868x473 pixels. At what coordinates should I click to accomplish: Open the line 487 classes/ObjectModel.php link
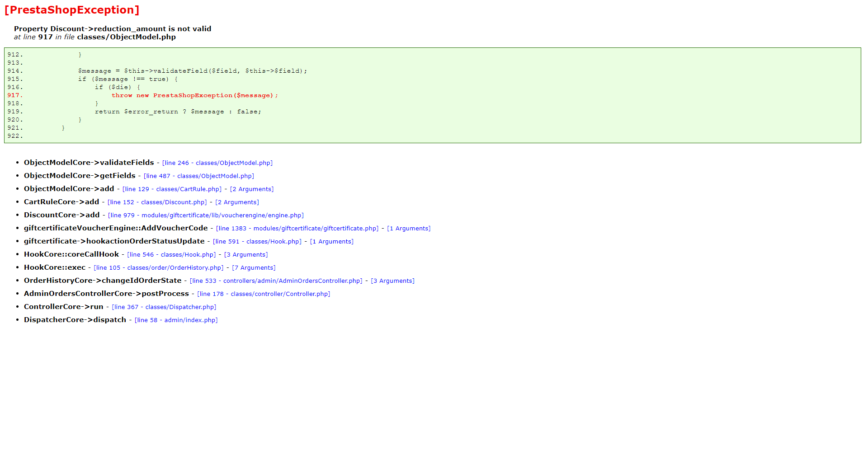click(199, 176)
